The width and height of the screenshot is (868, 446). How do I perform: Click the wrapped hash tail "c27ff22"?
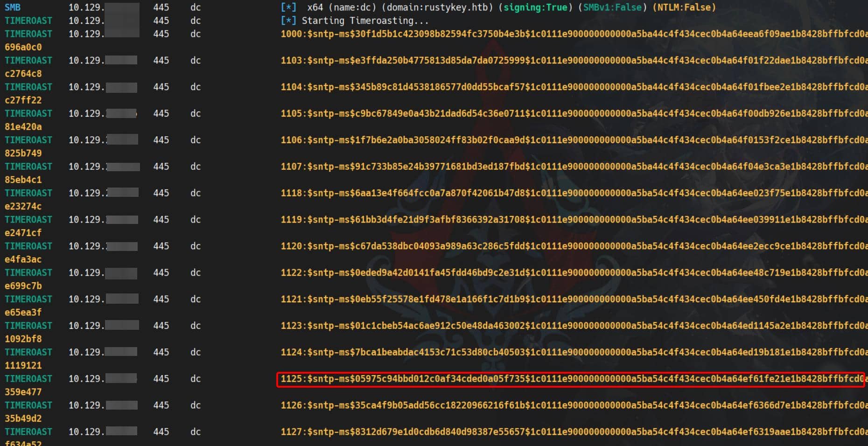(x=23, y=100)
